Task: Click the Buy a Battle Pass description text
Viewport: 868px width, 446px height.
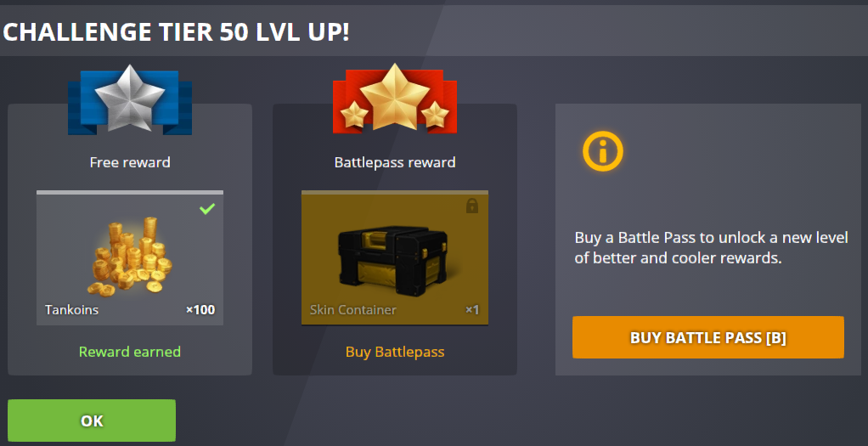Action: coord(712,248)
